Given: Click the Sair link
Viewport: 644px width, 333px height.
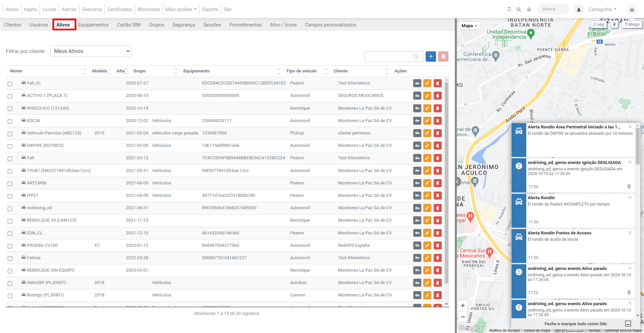Looking at the screenshot, I should 228,9.
